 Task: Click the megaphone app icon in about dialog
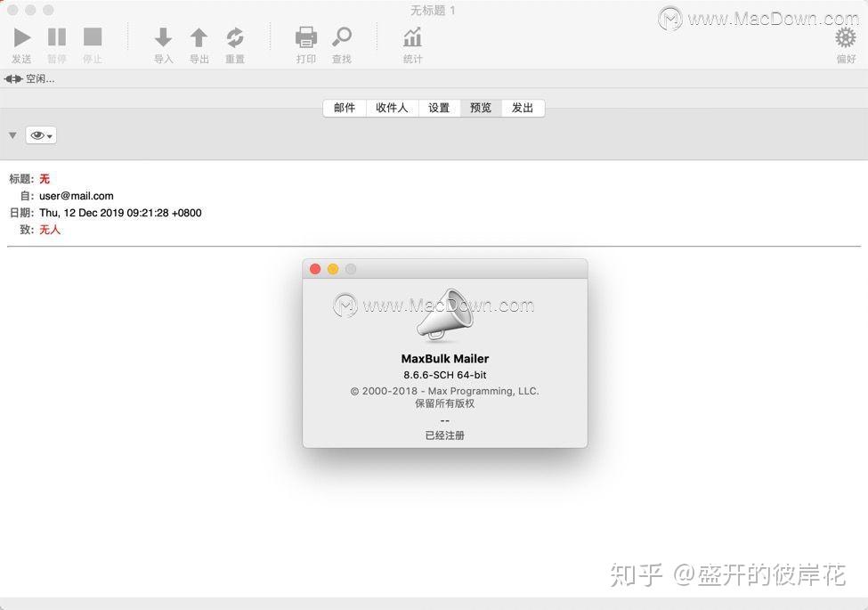click(x=445, y=313)
